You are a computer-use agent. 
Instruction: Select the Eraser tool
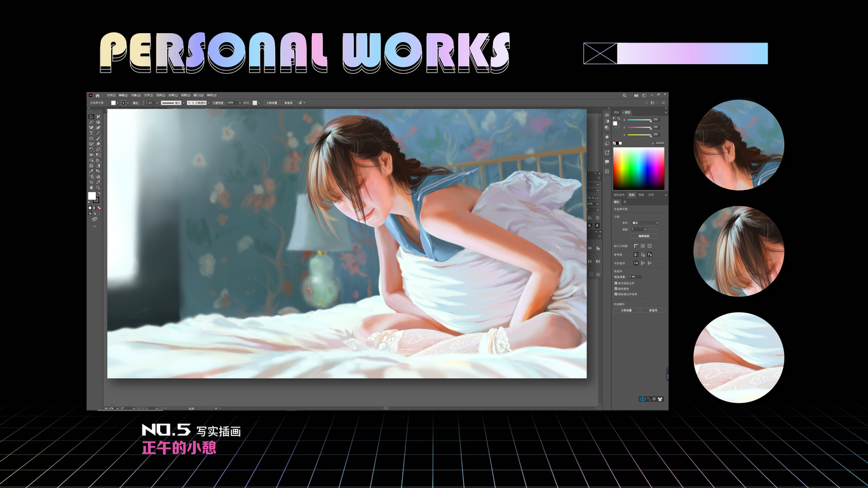98,144
